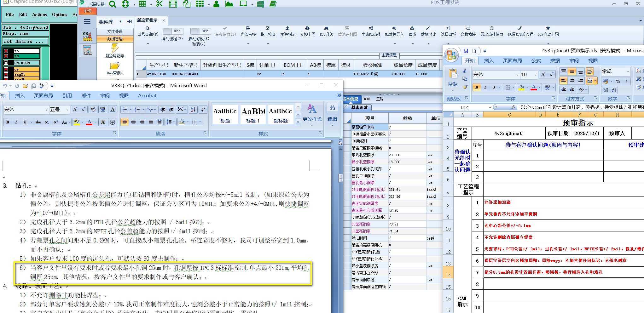Click Excel's Italic button

pyautogui.click(x=485, y=87)
